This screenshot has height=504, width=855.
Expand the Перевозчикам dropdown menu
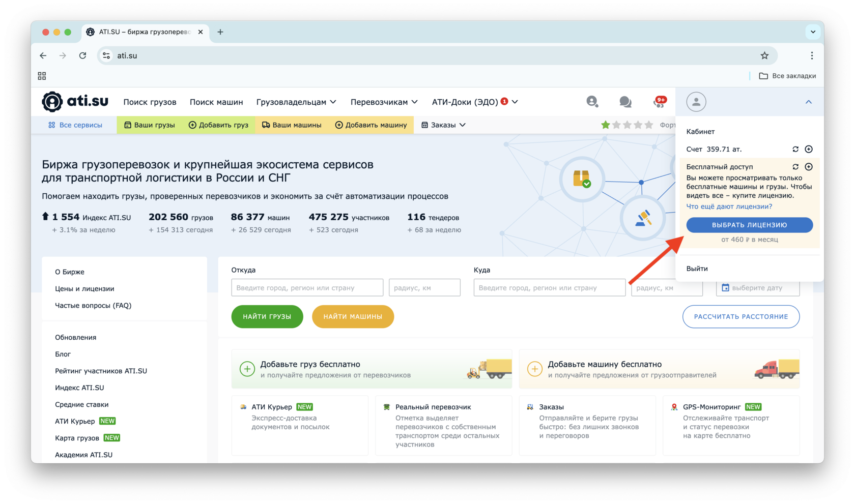[x=384, y=102]
